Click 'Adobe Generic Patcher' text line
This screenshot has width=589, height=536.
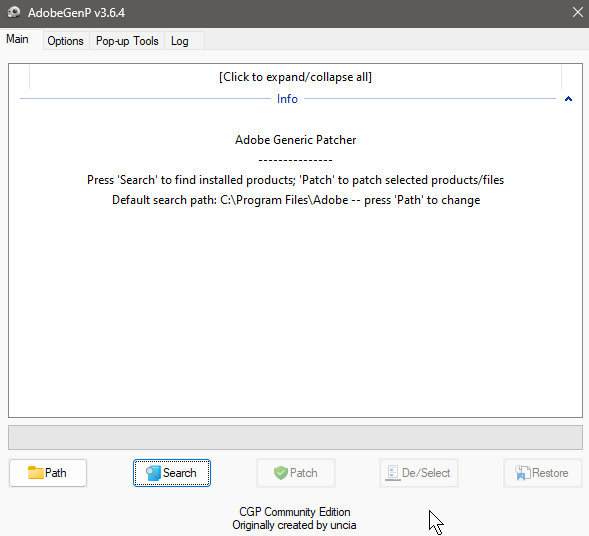tap(295, 140)
